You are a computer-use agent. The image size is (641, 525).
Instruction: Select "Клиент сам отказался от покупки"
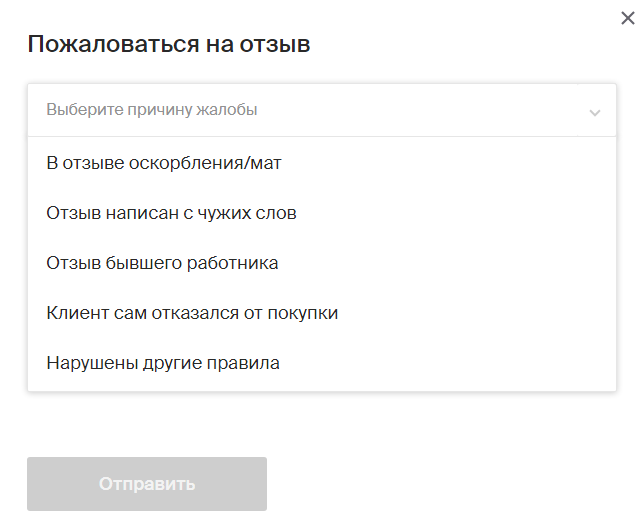(x=192, y=313)
